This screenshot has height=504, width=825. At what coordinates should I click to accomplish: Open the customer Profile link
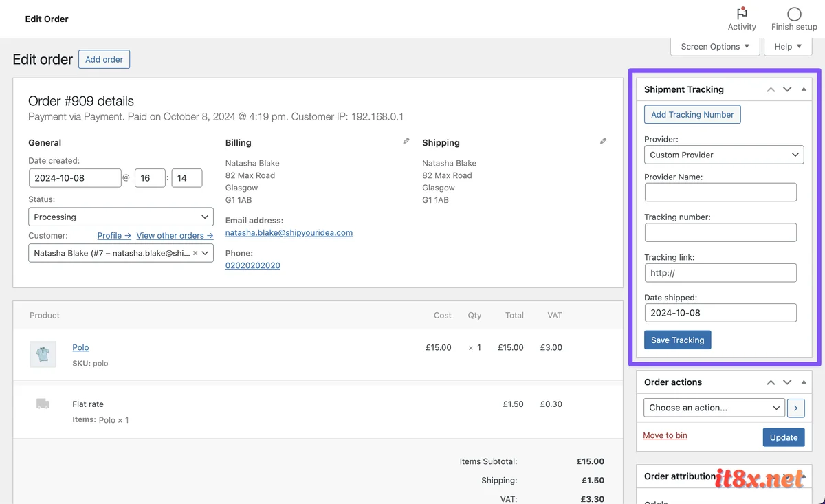pos(114,235)
